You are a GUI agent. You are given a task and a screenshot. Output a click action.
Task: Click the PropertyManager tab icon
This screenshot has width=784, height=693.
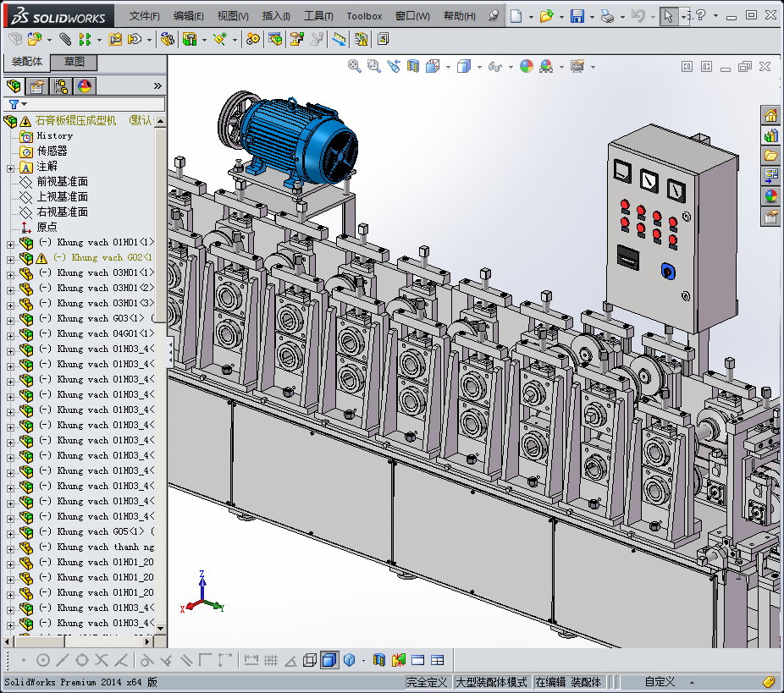tap(37, 86)
